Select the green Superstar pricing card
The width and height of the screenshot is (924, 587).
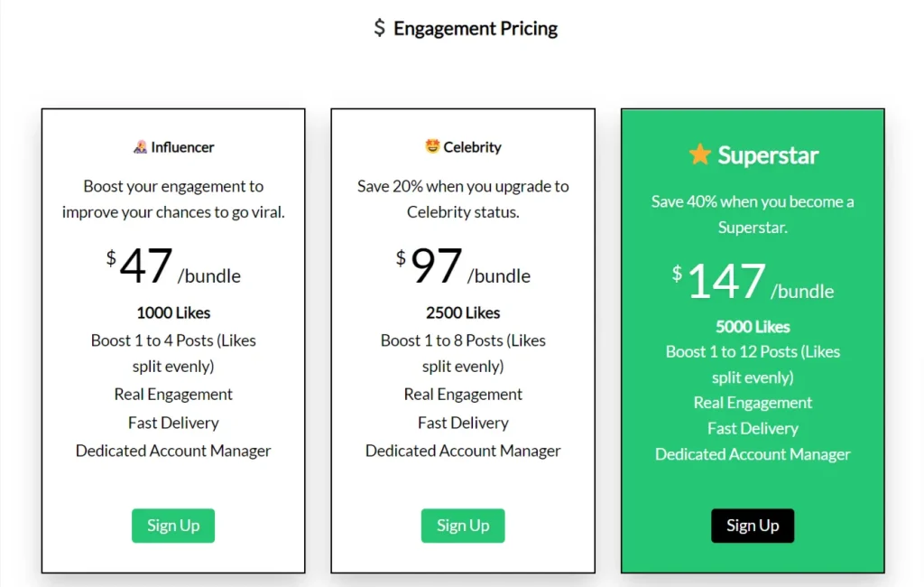(753, 339)
